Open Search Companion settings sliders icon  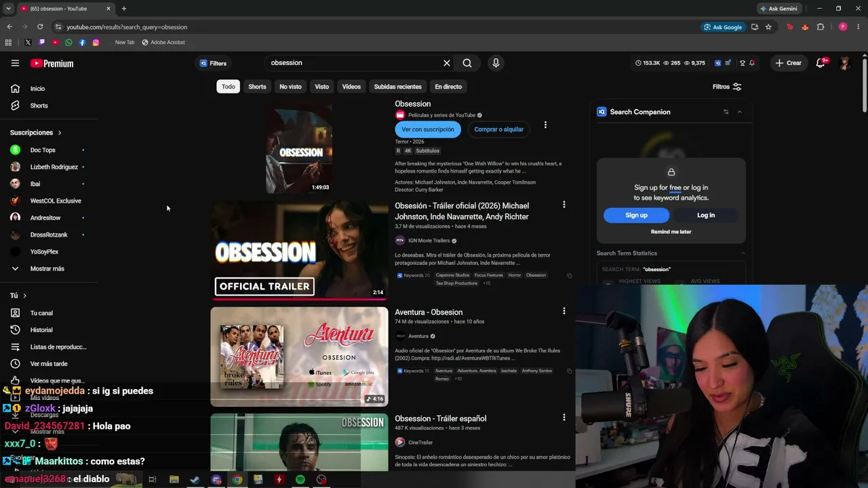coord(726,112)
